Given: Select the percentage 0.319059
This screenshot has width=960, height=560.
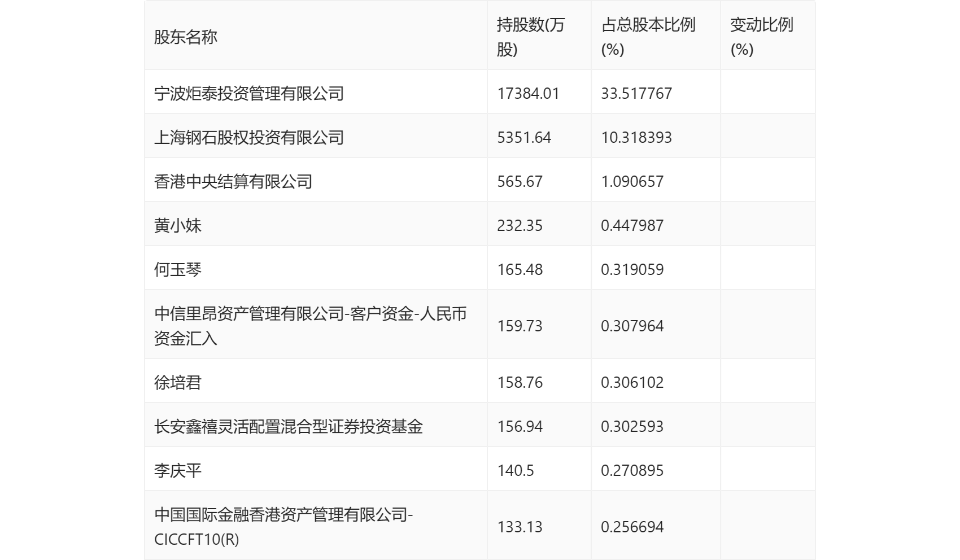Looking at the screenshot, I should point(632,269).
